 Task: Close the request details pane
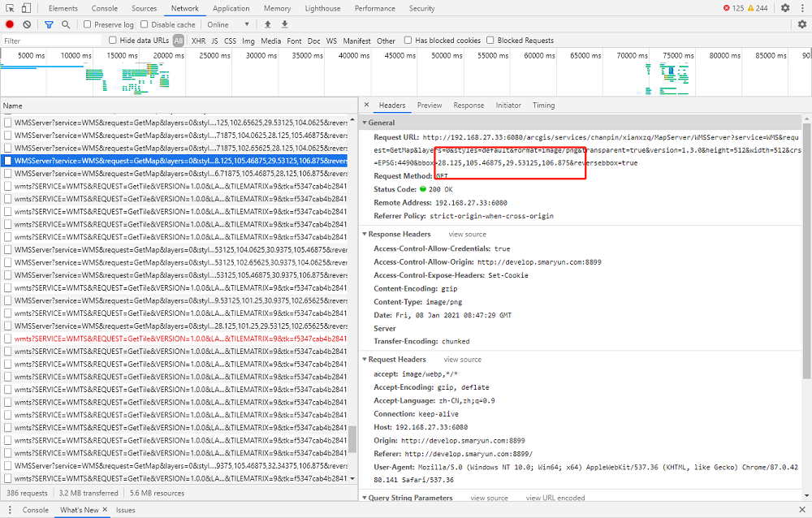(x=367, y=105)
